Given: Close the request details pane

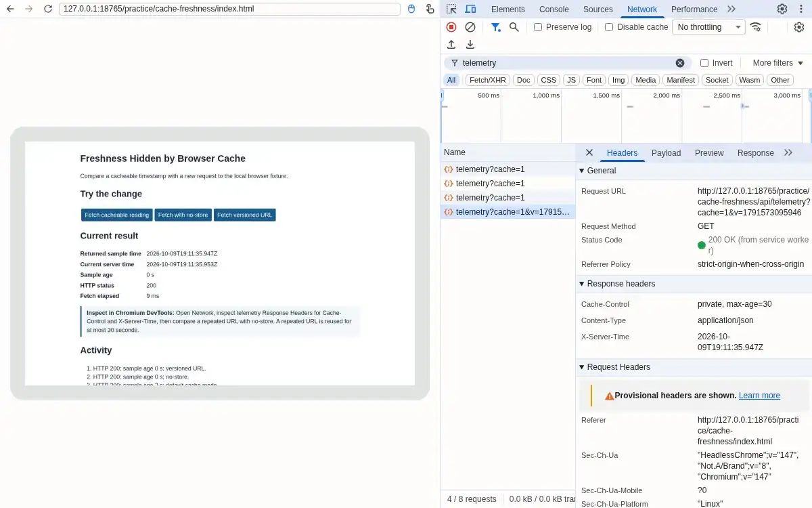Looking at the screenshot, I should pyautogui.click(x=589, y=152).
